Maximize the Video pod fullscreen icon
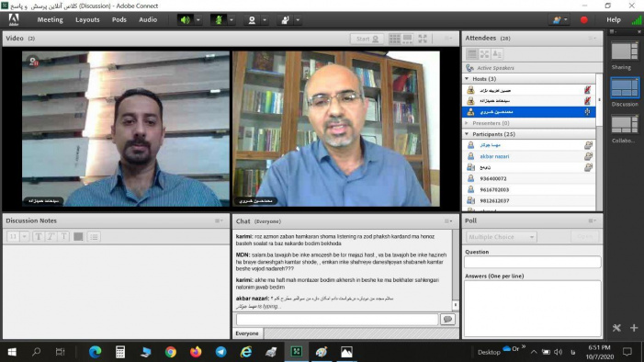The image size is (644, 362). click(423, 39)
